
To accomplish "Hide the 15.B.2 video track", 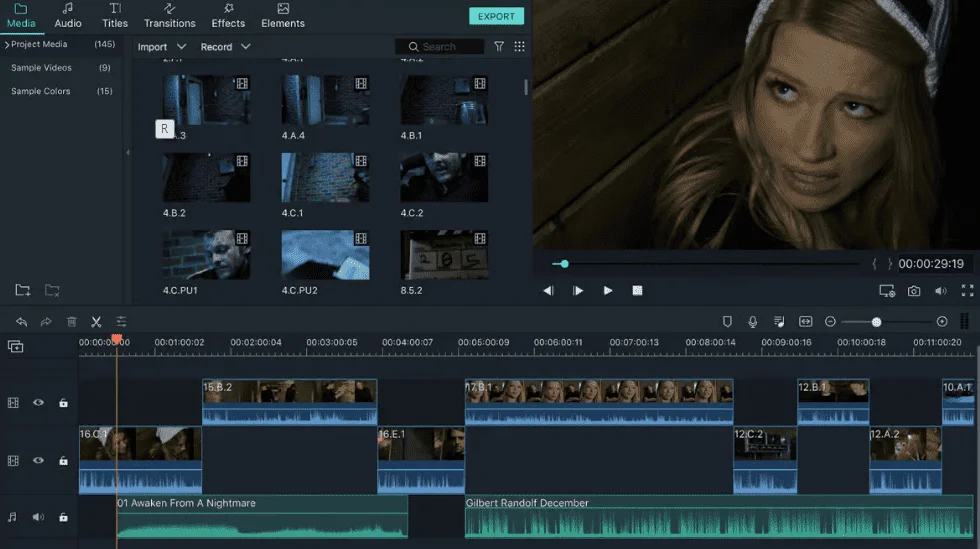I will pyautogui.click(x=38, y=403).
